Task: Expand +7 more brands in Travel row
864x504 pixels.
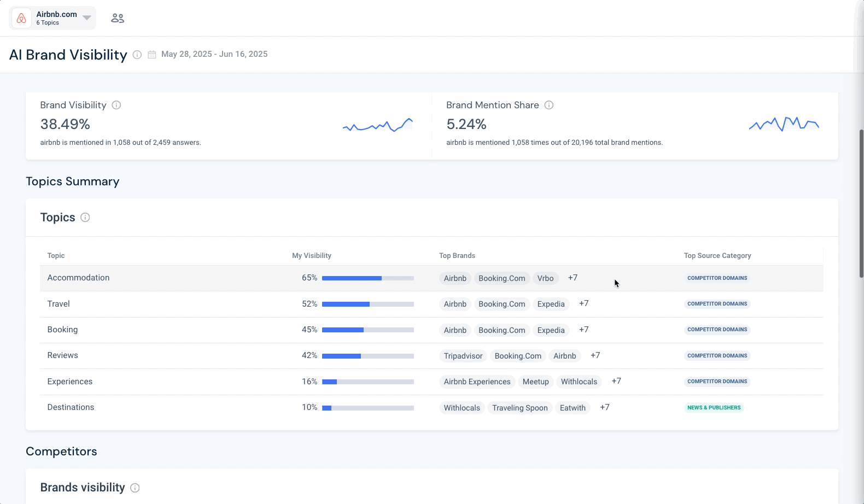Action: click(x=584, y=303)
